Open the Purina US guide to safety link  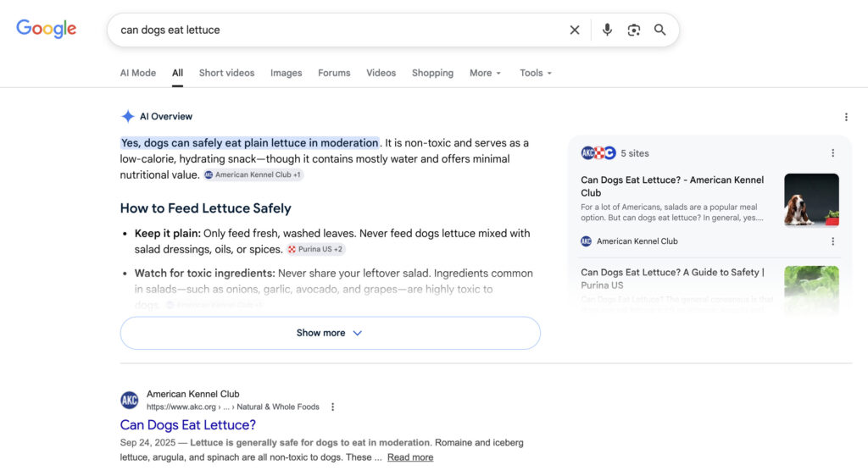(x=672, y=279)
